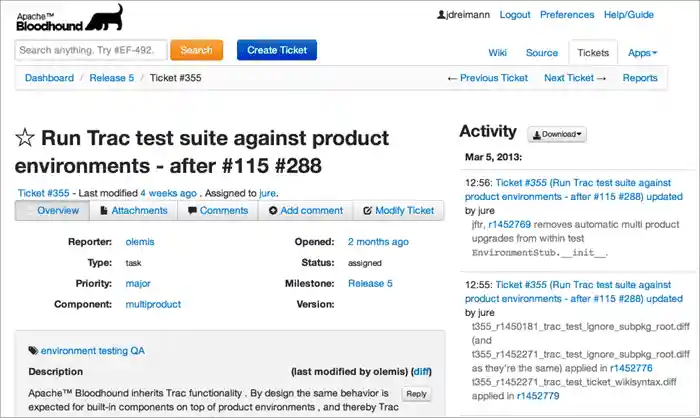Open assignee jure's link
Viewport: 700px width, 418px height.
click(267, 193)
